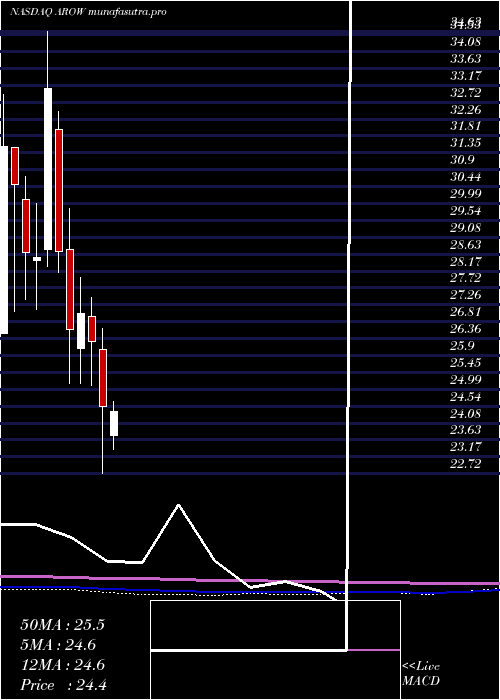The width and height of the screenshot is (500, 700).
Task: Select the 27.72 price axis label
Action: [466, 278]
